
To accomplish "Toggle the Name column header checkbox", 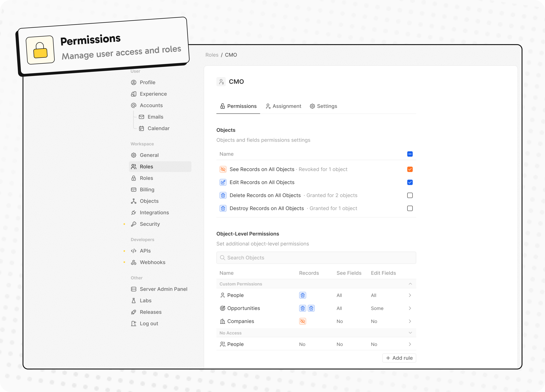I will coord(410,154).
